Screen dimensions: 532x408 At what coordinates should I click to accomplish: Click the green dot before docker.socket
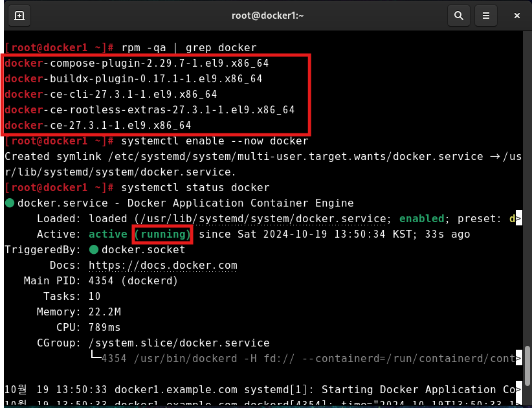(x=94, y=250)
